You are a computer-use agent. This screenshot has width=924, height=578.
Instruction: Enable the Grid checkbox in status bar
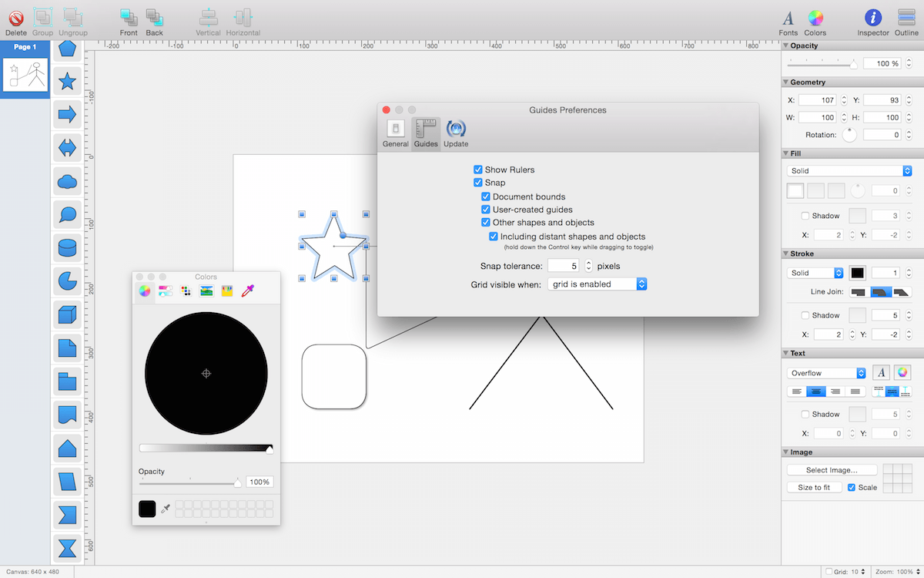[829, 572]
